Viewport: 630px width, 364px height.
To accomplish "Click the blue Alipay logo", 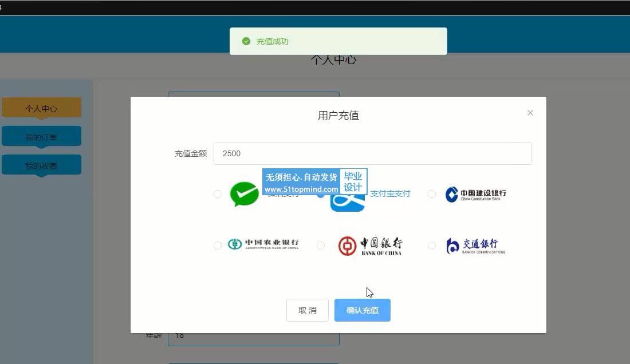I will (347, 203).
